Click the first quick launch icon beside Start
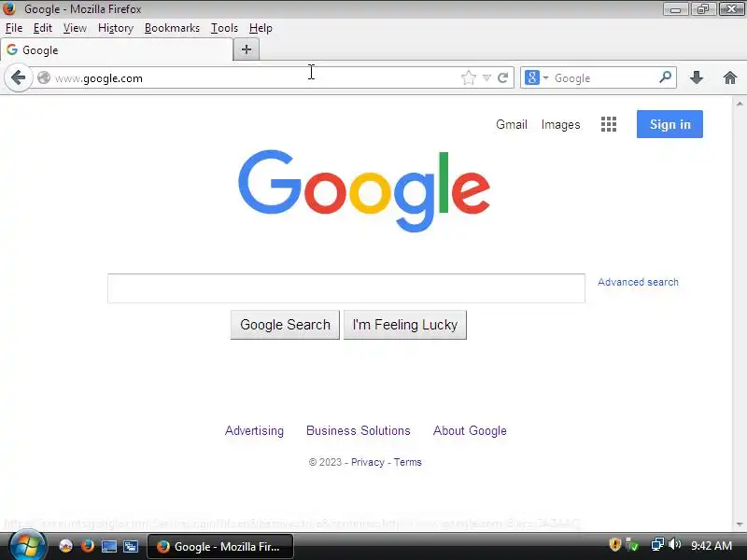Screen dimensions: 747x560 [x=65, y=546]
